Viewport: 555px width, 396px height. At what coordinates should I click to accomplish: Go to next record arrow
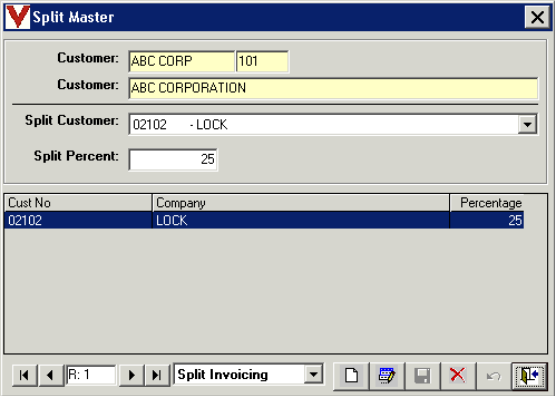pyautogui.click(x=131, y=375)
